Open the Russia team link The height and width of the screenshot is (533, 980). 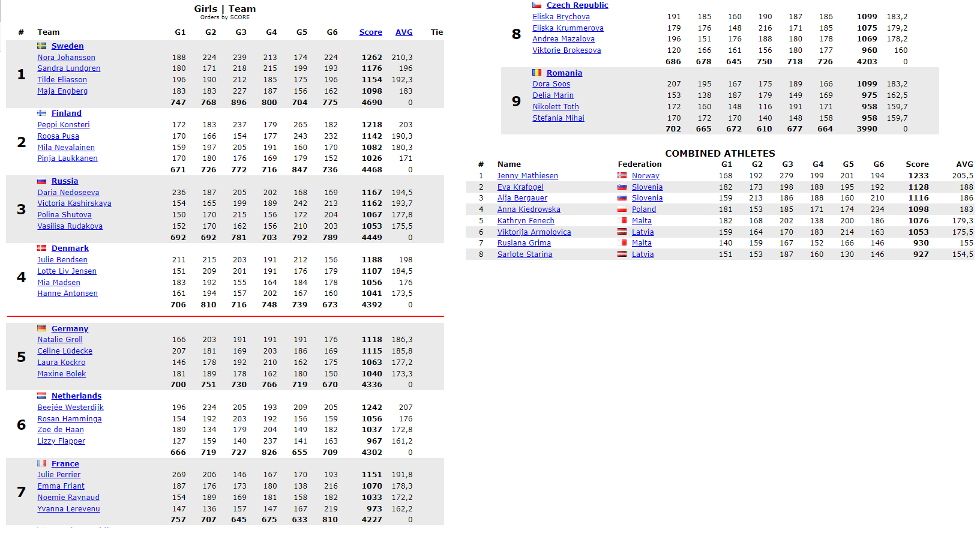(65, 181)
